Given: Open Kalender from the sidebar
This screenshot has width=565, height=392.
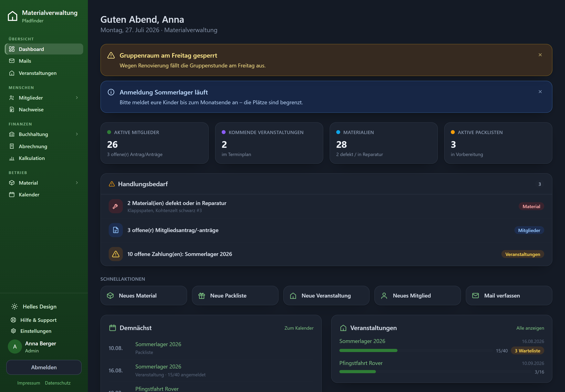Looking at the screenshot, I should 44,195.
